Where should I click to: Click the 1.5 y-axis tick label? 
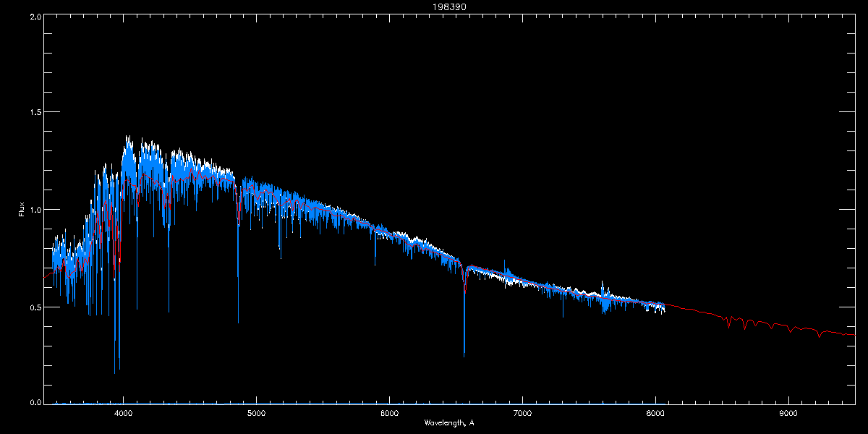[x=35, y=112]
